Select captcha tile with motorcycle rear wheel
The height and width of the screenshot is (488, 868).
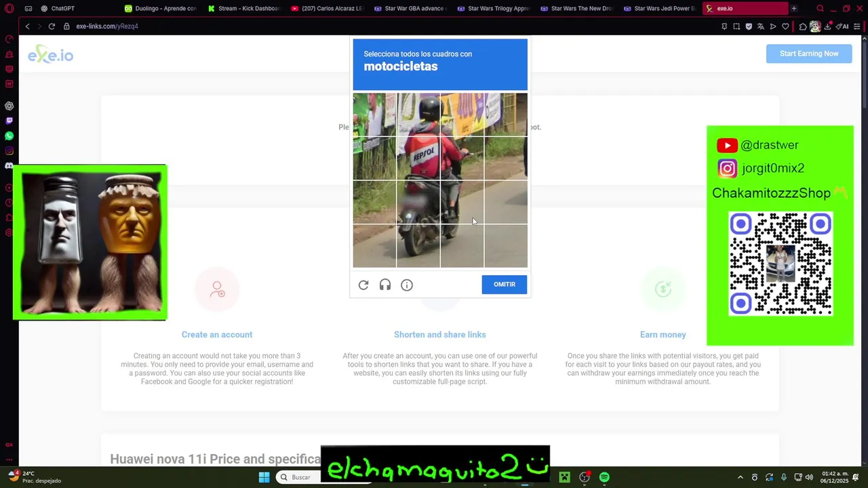(x=418, y=246)
